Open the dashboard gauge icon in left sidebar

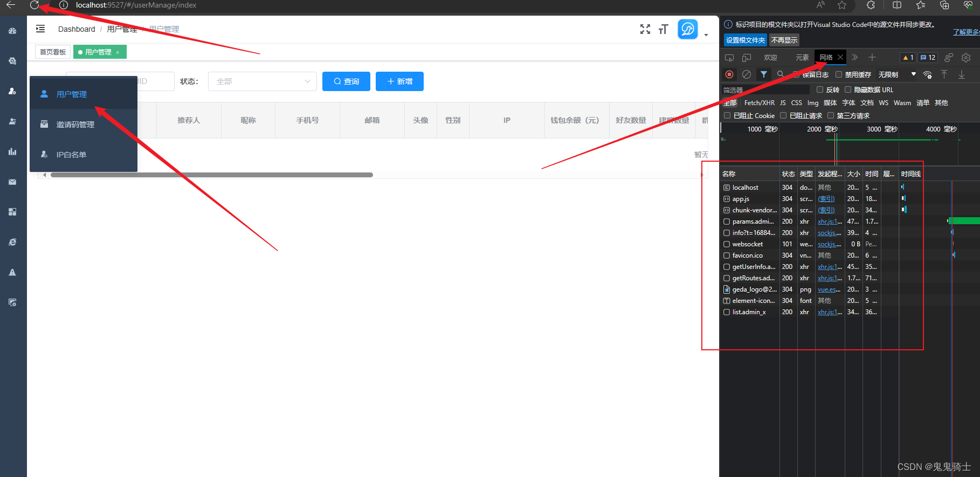[12, 31]
